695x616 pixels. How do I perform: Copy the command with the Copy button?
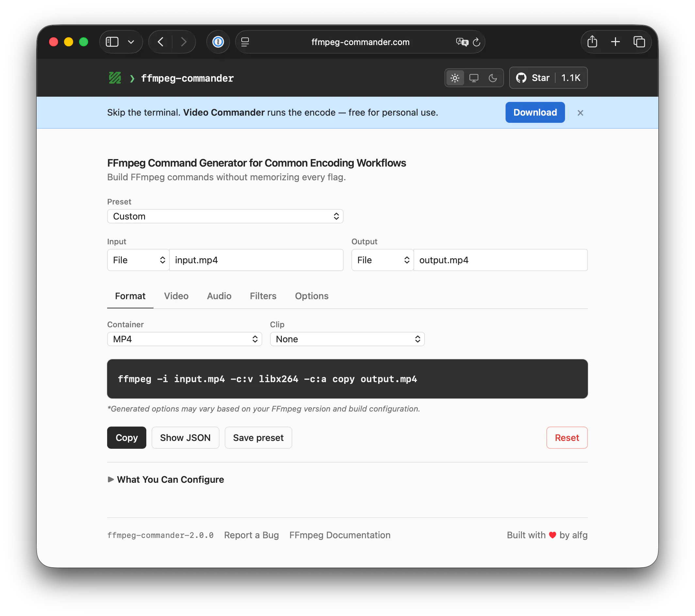[126, 438]
